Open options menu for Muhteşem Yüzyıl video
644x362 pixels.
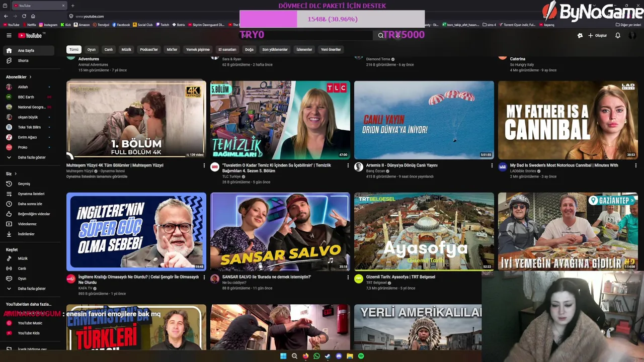(x=204, y=165)
